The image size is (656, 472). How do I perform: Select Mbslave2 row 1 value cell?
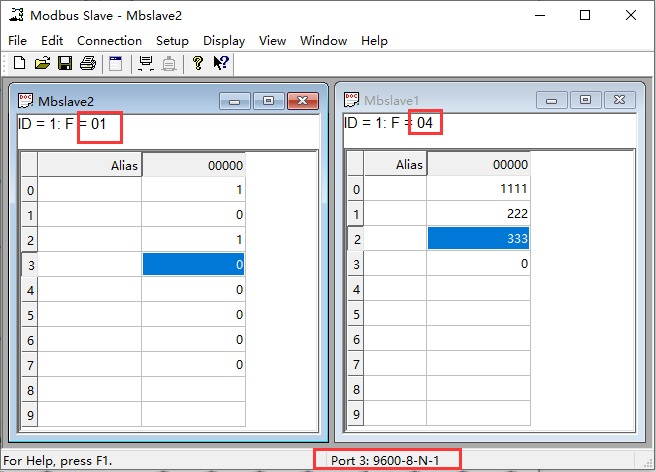click(193, 215)
